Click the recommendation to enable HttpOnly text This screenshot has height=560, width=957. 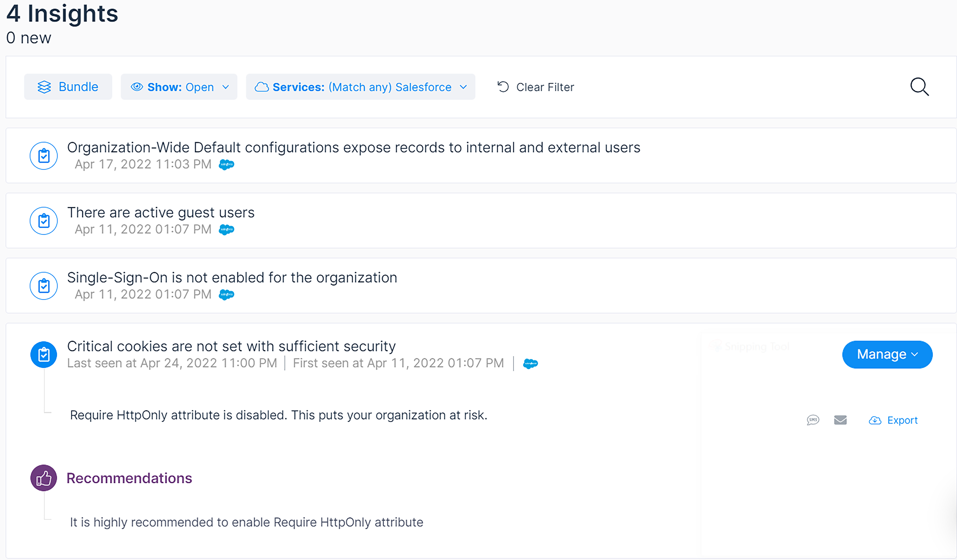(x=247, y=522)
